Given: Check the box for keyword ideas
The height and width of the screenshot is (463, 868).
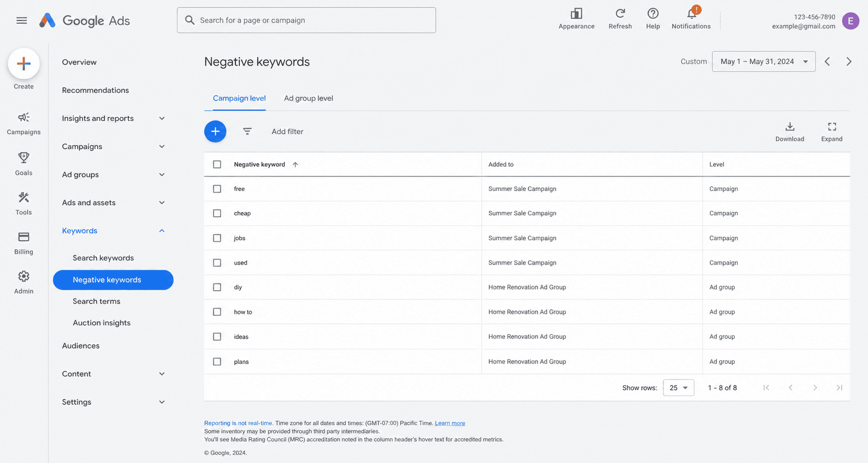Looking at the screenshot, I should (x=217, y=337).
